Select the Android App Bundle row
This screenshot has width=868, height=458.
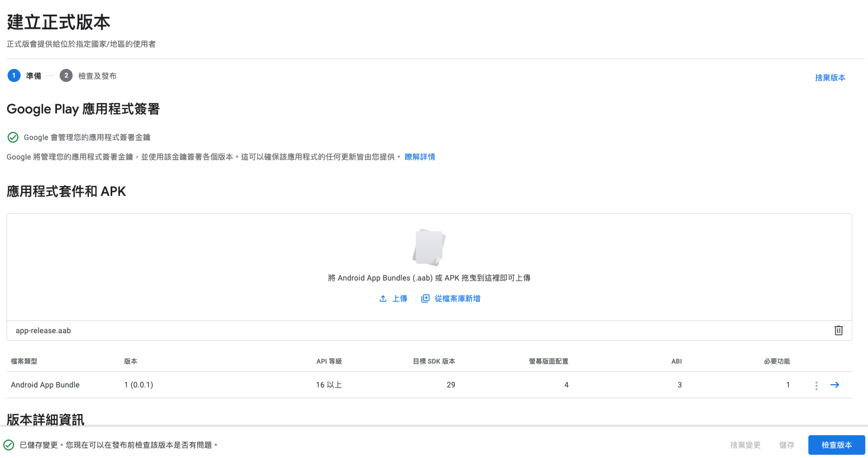(45, 385)
